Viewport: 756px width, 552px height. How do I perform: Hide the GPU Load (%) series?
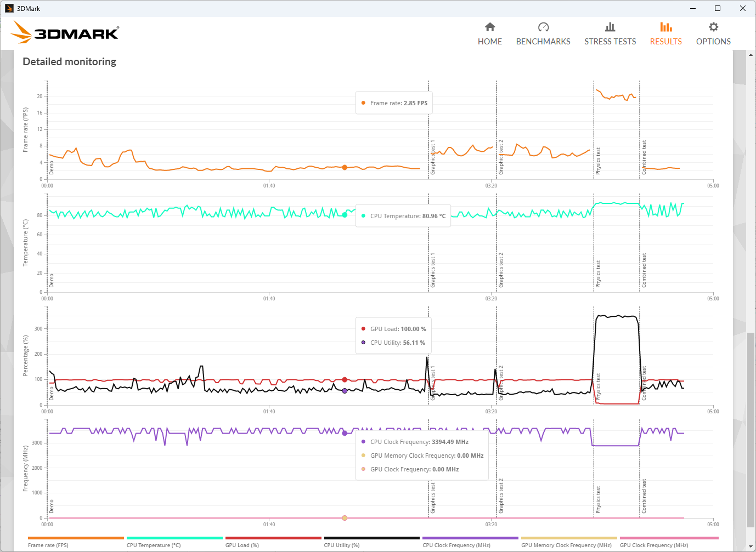point(242,545)
